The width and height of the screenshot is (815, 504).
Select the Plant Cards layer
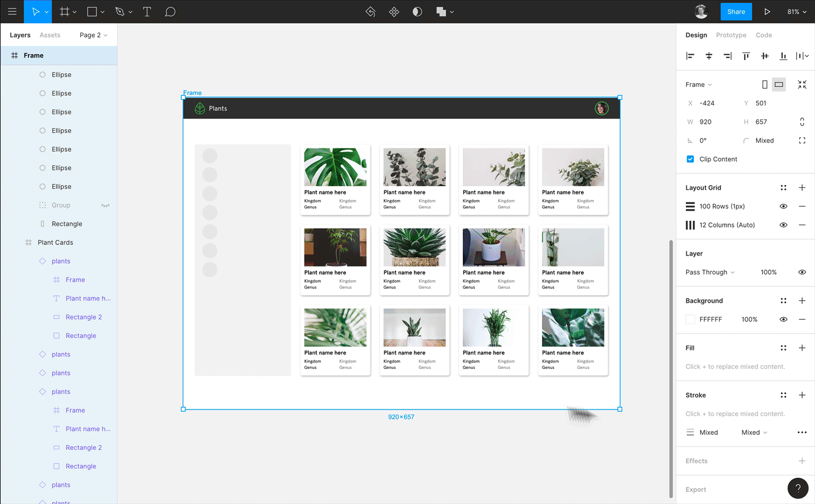coord(55,242)
